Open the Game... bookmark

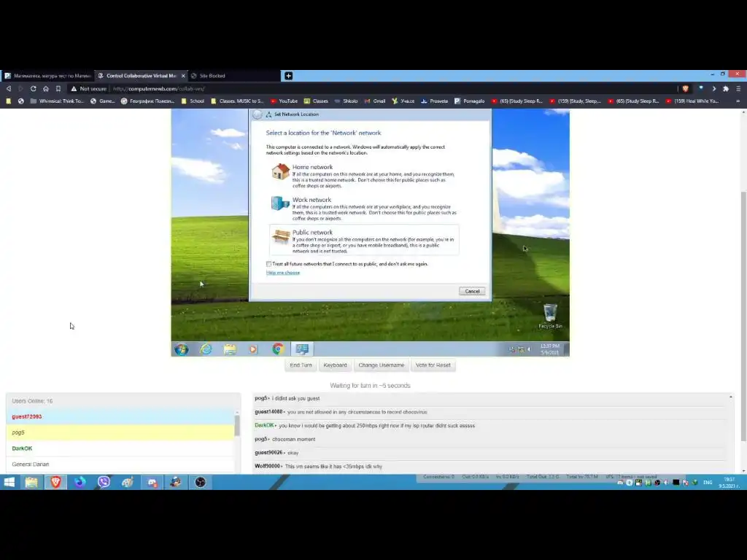[102, 101]
